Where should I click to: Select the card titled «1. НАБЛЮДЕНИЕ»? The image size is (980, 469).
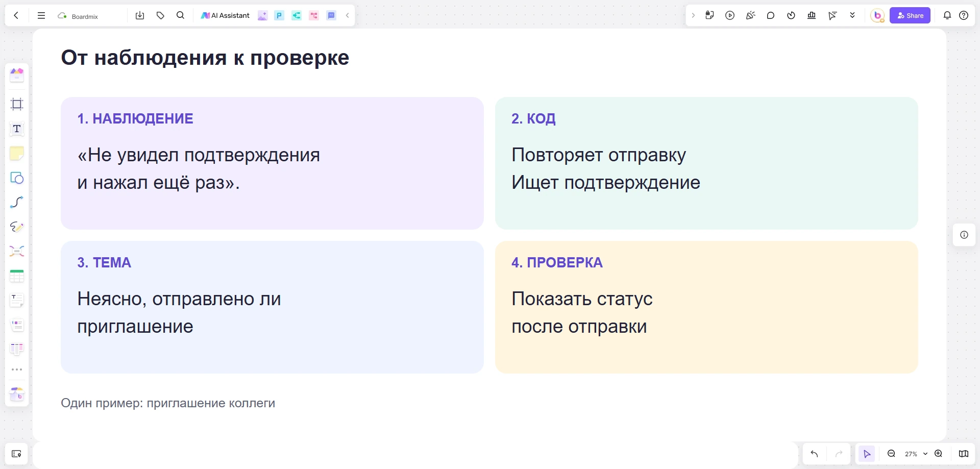click(x=272, y=163)
